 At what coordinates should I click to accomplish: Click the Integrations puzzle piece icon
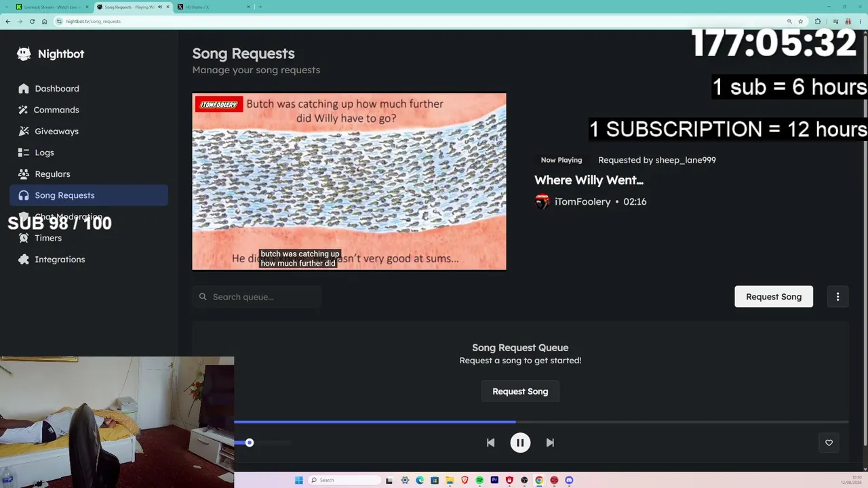click(x=24, y=260)
